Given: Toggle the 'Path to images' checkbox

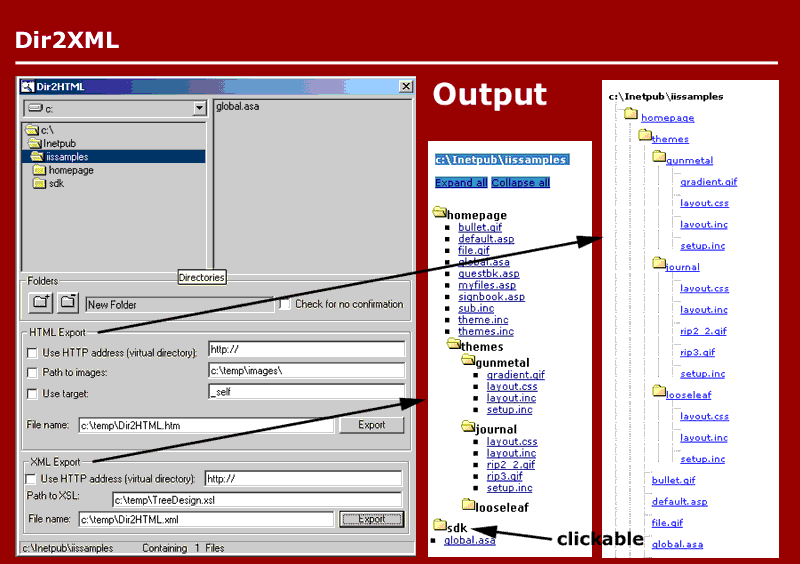Looking at the screenshot, I should pyautogui.click(x=32, y=373).
